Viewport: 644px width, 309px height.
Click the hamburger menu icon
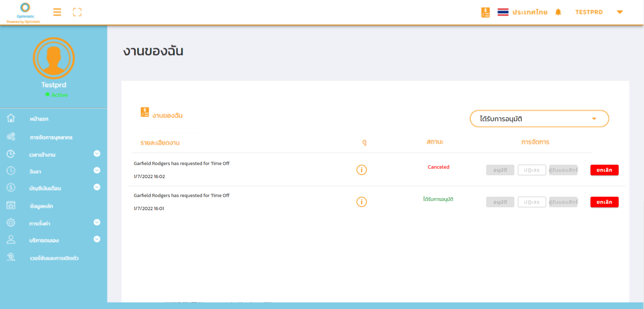(x=57, y=12)
